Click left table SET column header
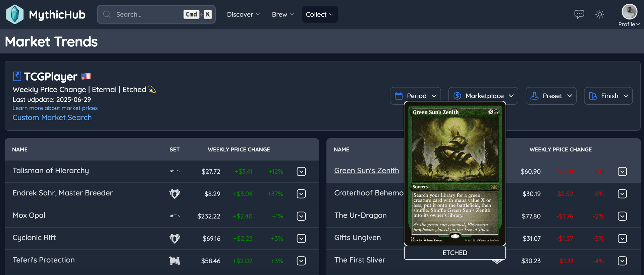The height and width of the screenshot is (275, 644). 174,149
